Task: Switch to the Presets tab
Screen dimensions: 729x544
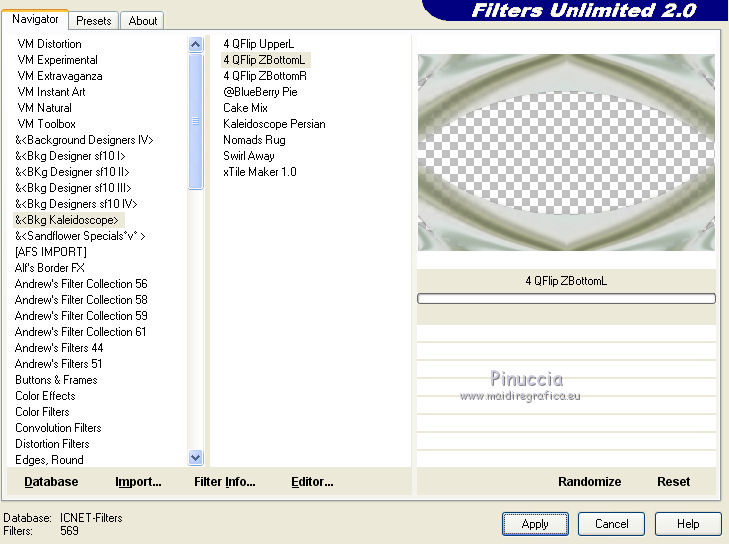Action: (x=93, y=20)
